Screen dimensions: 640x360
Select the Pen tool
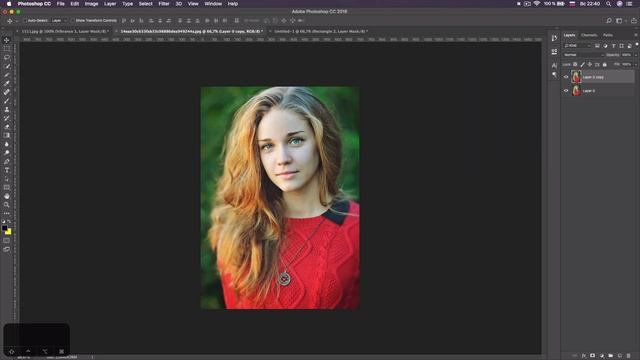[7, 162]
